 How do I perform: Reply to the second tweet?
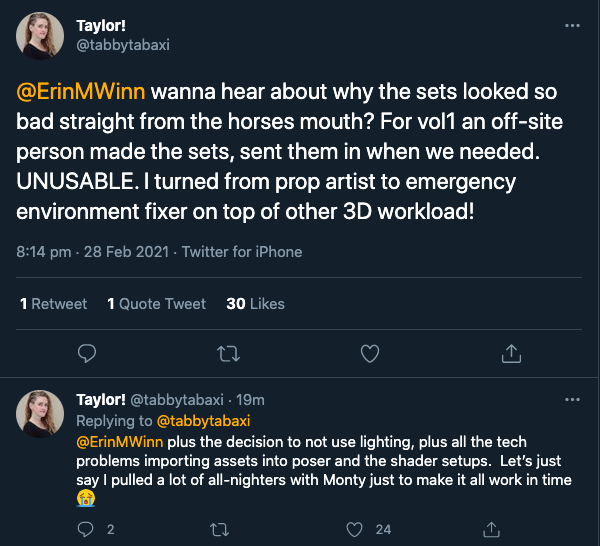coord(87,528)
